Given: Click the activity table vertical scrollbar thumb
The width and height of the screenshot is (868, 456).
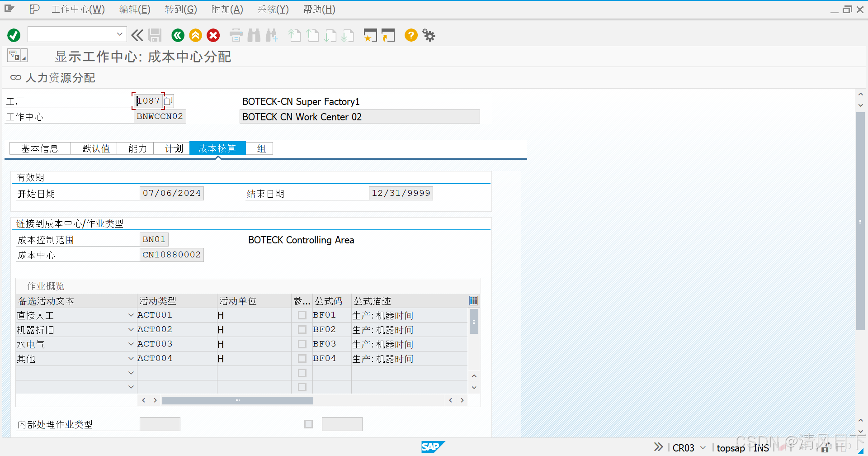Looking at the screenshot, I should [x=474, y=322].
